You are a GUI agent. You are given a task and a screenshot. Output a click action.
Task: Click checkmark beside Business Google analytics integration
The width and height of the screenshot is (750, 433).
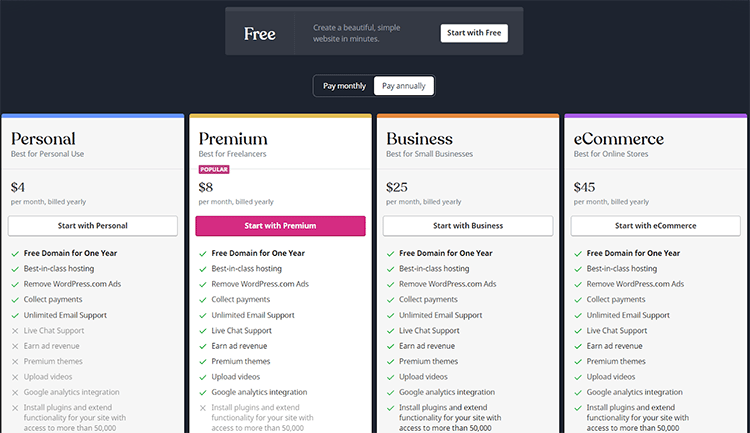tap(390, 393)
